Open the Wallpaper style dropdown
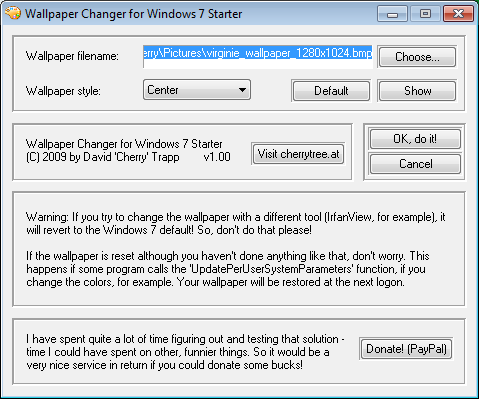Screen dimensions: 479x399 point(197,90)
